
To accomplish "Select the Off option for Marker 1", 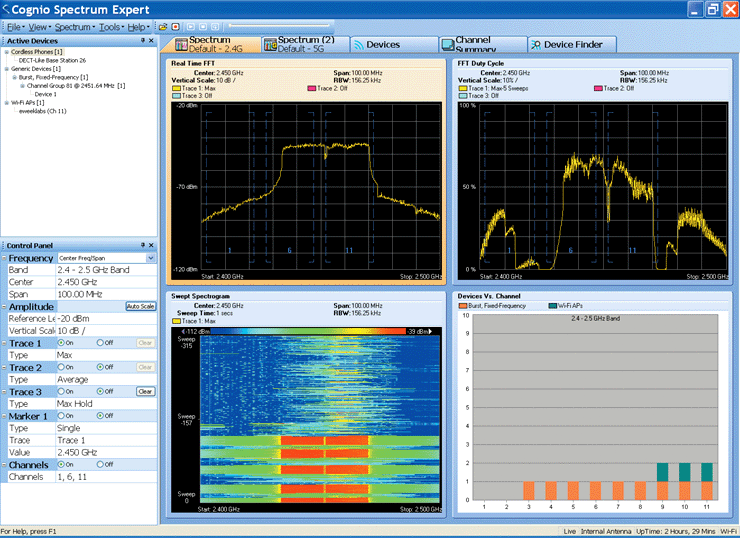I will pos(100,416).
